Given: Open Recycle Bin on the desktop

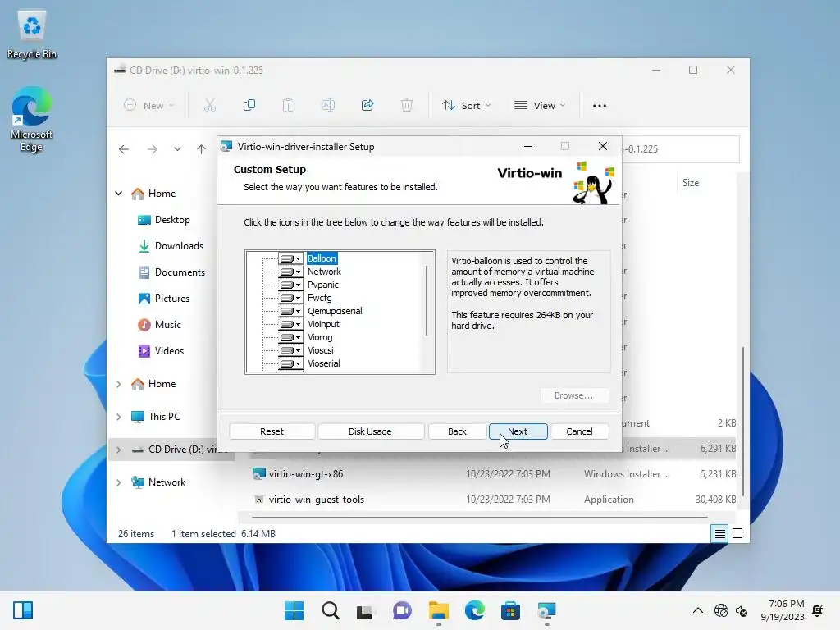Looking at the screenshot, I should point(32,34).
